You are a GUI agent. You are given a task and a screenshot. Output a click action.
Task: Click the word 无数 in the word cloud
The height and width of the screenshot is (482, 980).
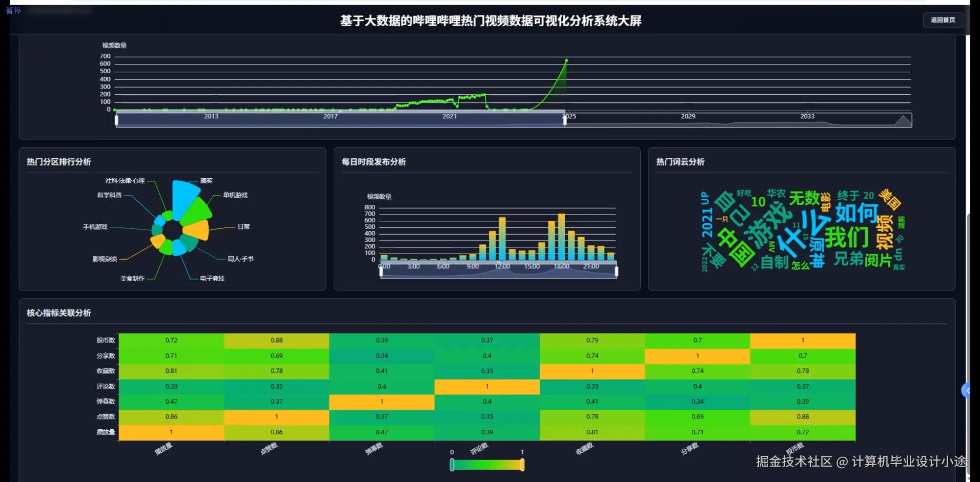pos(804,198)
